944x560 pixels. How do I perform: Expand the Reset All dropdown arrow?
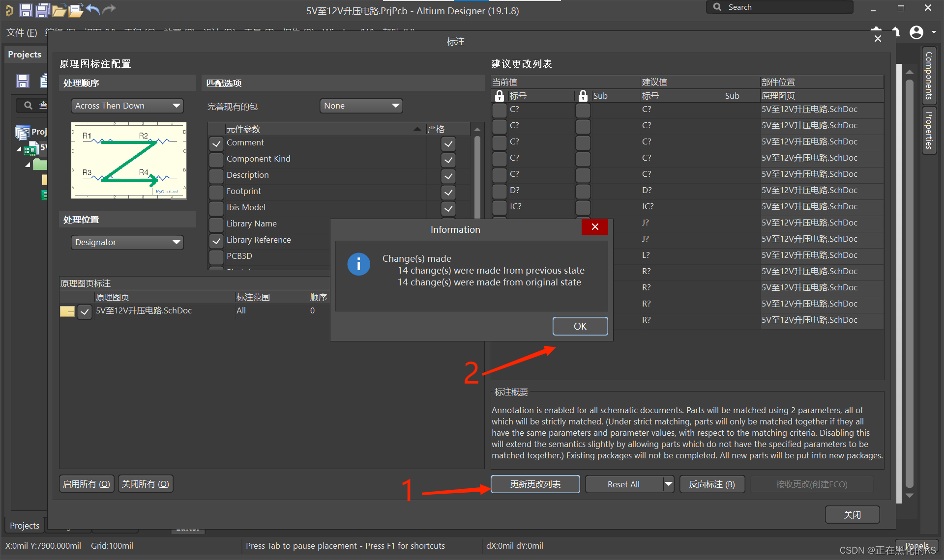[x=668, y=484]
